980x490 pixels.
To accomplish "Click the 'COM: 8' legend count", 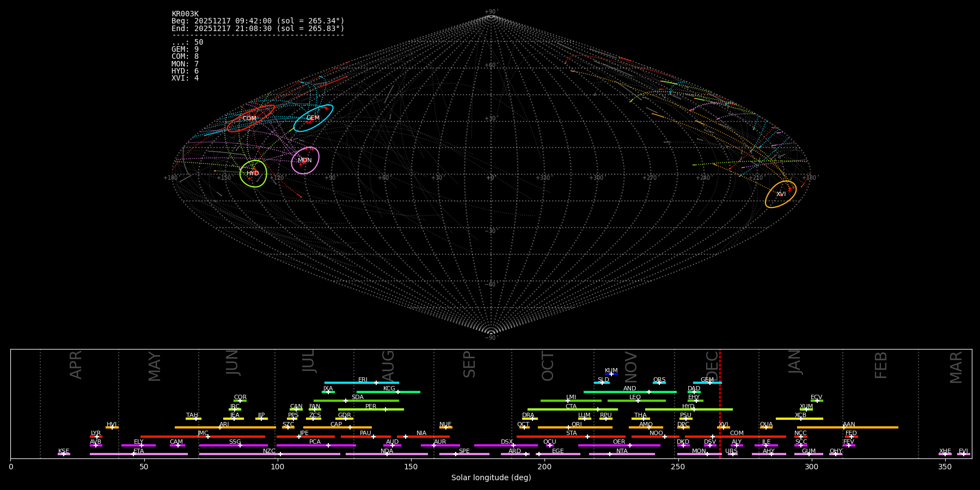I will click(185, 57).
